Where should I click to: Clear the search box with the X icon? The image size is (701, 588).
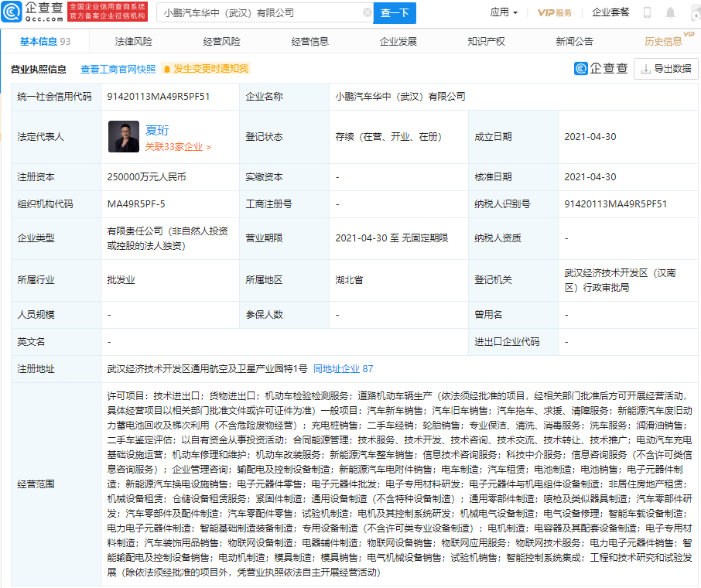tap(368, 13)
